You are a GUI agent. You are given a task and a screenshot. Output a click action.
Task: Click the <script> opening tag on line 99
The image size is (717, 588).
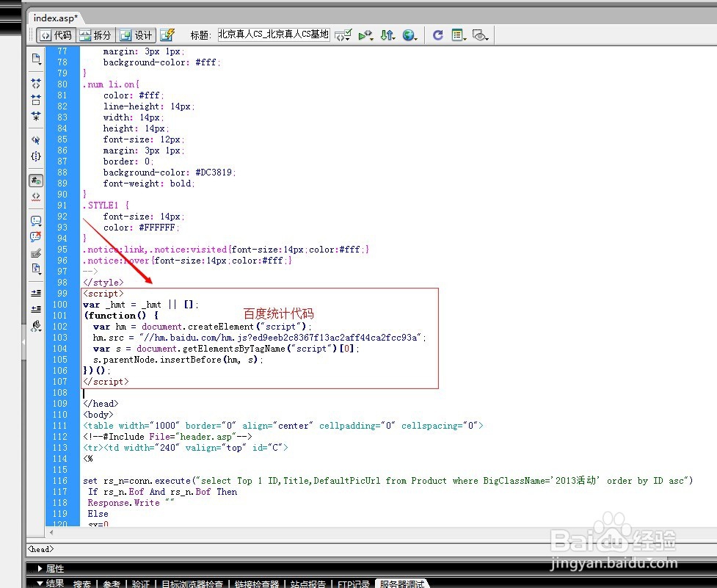[x=103, y=294]
